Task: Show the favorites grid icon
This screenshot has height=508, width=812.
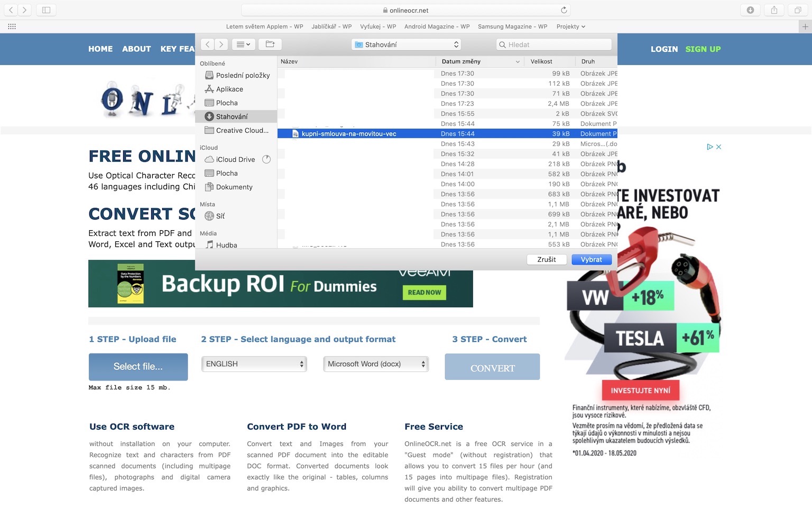Action: point(12,26)
